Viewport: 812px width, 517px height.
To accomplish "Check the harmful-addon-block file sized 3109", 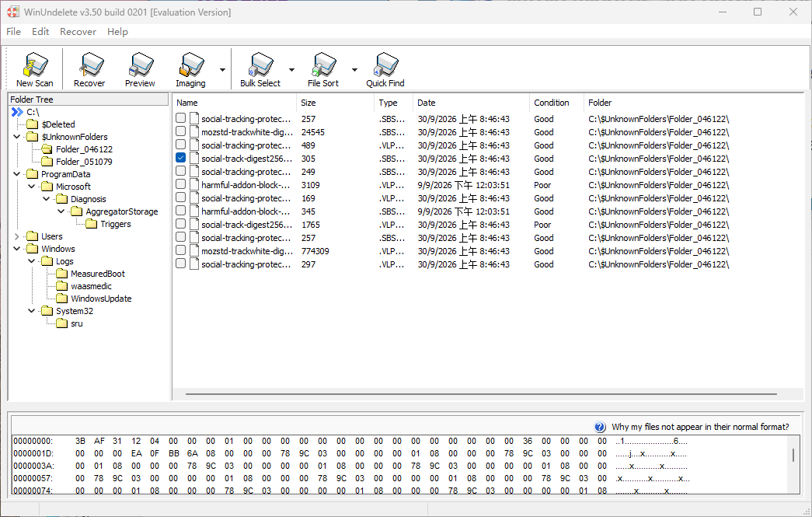I will point(181,184).
